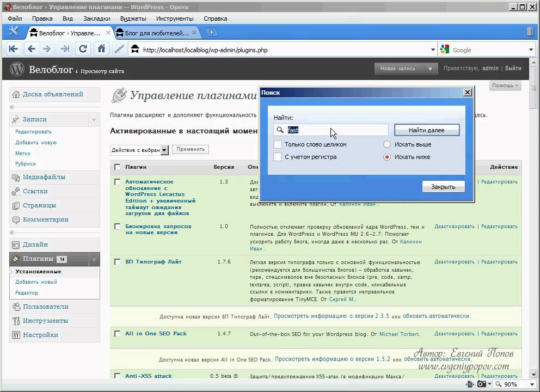Click 'Просмотр сайта' link
The width and height of the screenshot is (540, 392).
(x=102, y=71)
